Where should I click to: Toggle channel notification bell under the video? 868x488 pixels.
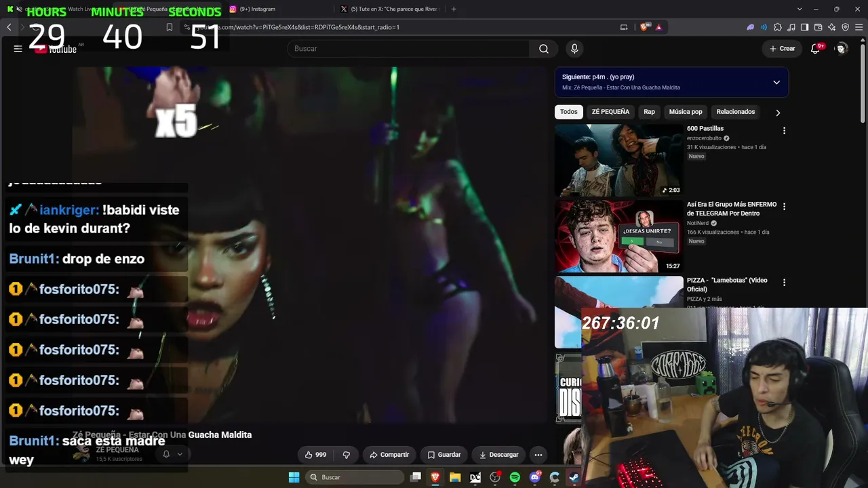coord(166,454)
